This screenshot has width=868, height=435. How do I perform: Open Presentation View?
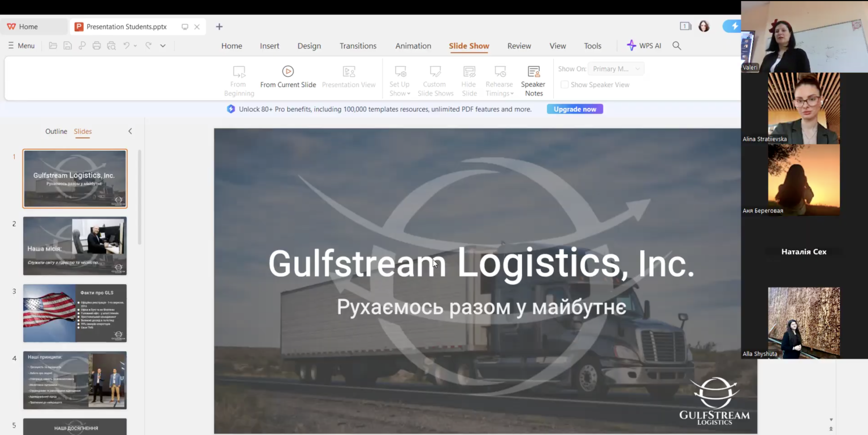coord(349,77)
